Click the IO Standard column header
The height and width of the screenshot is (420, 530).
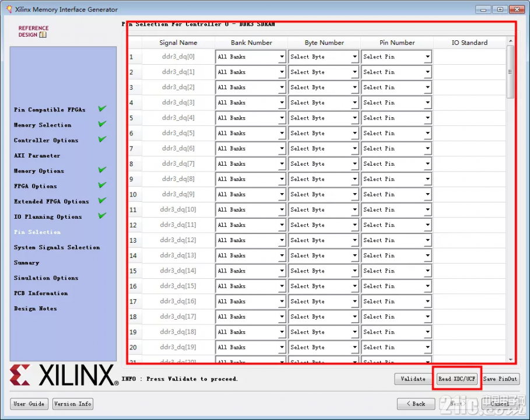(x=470, y=43)
